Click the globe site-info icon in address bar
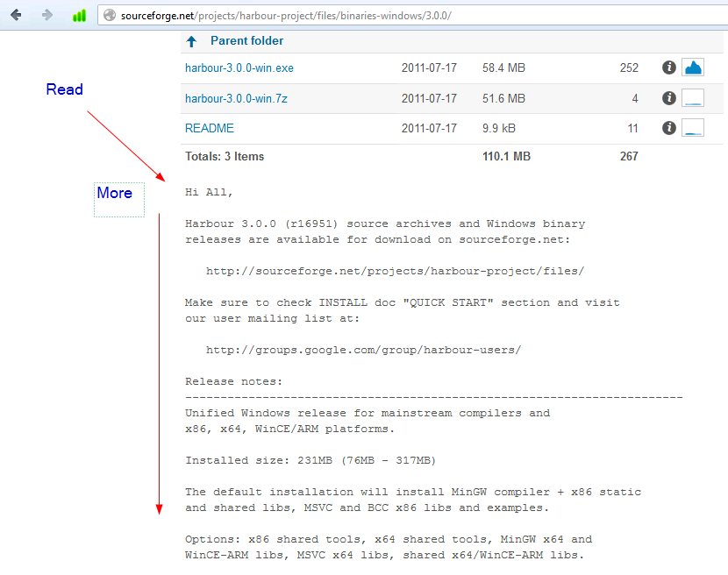The width and height of the screenshot is (728, 575). tap(110, 15)
